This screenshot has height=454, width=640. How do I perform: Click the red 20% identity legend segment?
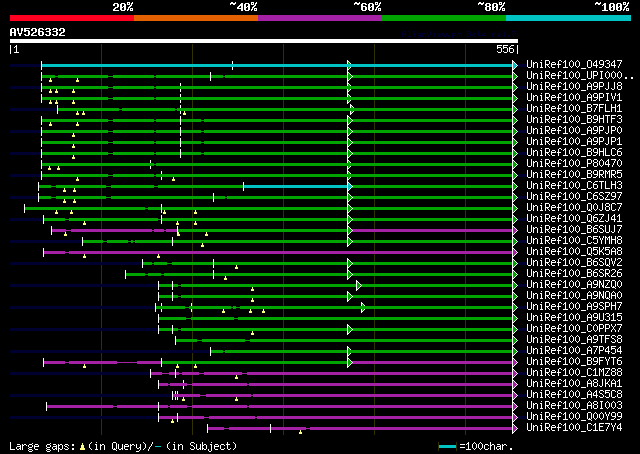click(72, 18)
